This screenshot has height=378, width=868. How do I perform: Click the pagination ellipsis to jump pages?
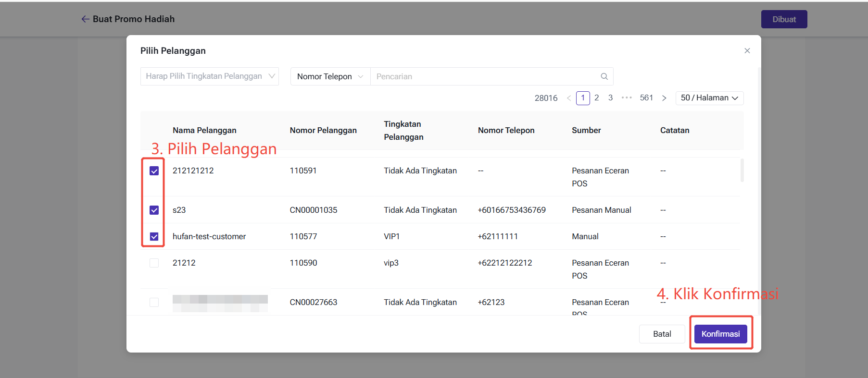626,98
